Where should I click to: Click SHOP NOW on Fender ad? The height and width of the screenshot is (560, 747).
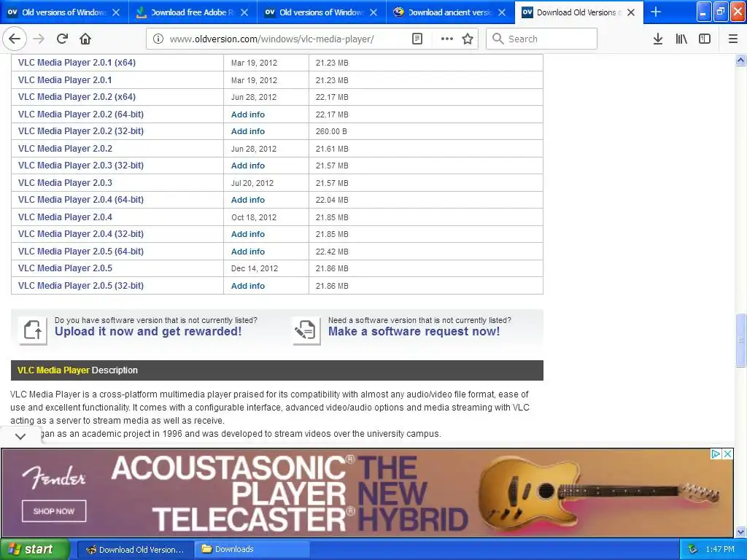pyautogui.click(x=54, y=511)
